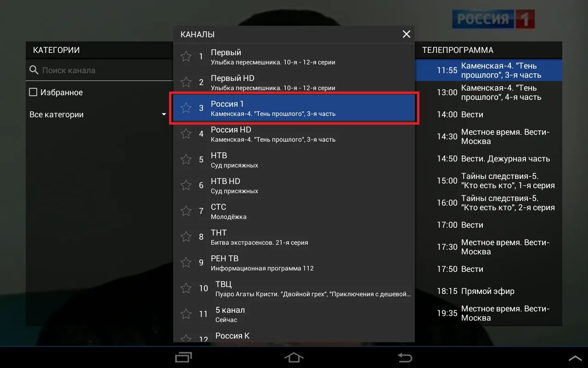588x368 pixels.
Task: Open the 15:00 Тайны следствия-5 1-я серия
Action: (489, 181)
